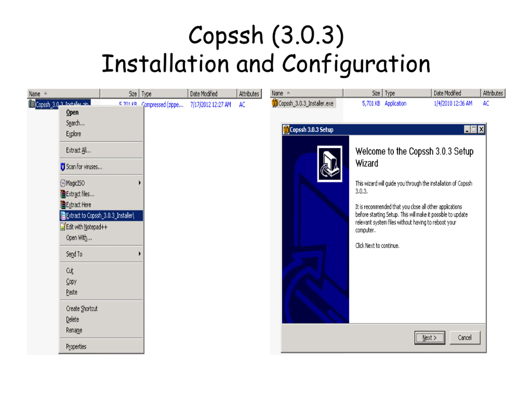Screen dimensions: 532x399
Task: Choose Paste from the context menu
Action: [x=101, y=292]
